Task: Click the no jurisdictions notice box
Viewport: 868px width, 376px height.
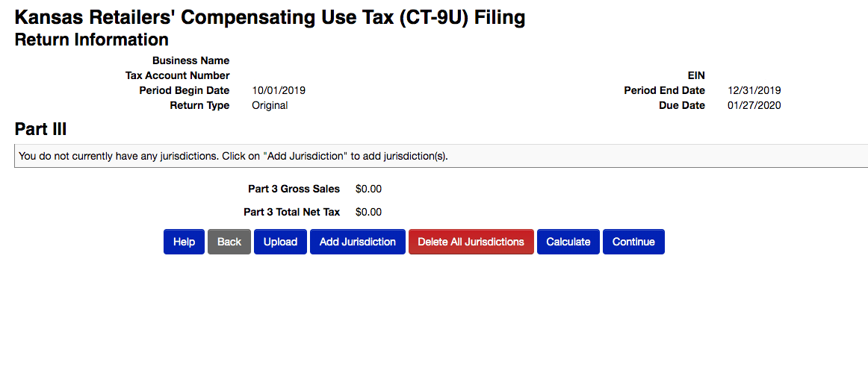Action: pos(441,156)
